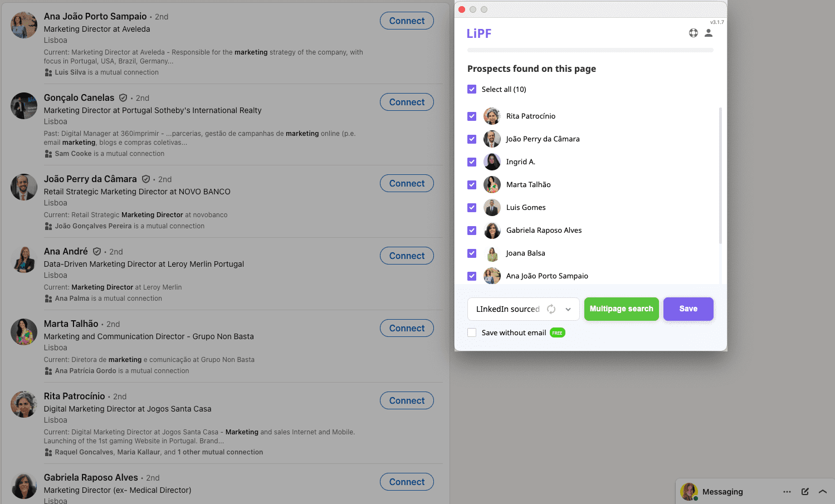Click the verified badge beside Gonçalo Canelas
Viewport: 835px width, 504px height.
123,97
